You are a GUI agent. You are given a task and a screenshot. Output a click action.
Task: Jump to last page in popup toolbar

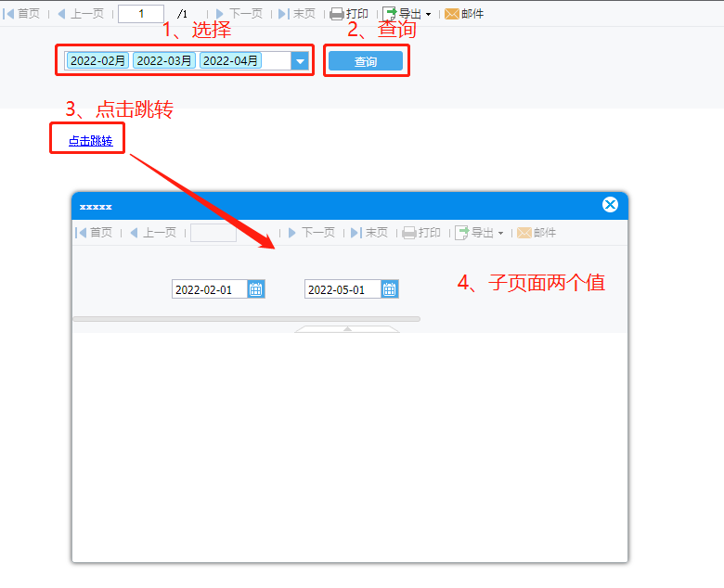pos(369,233)
